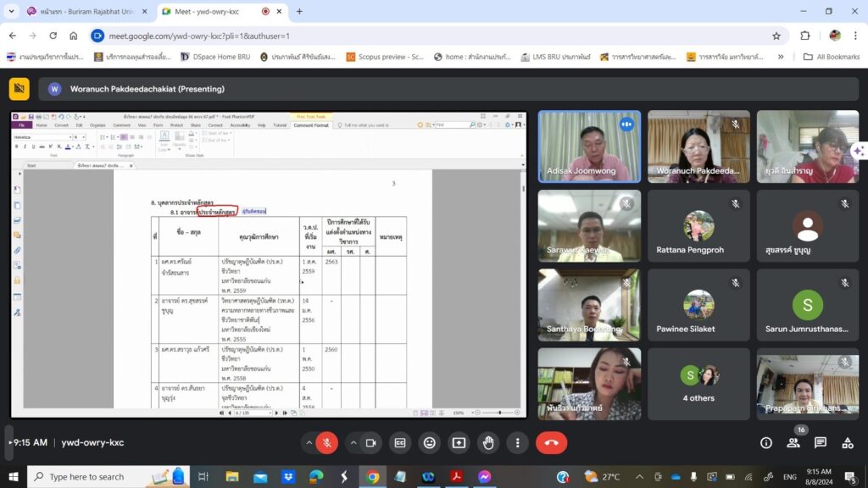Switch to Buriram Rajabhat University tab
The image size is (868, 488).
[x=87, y=11]
